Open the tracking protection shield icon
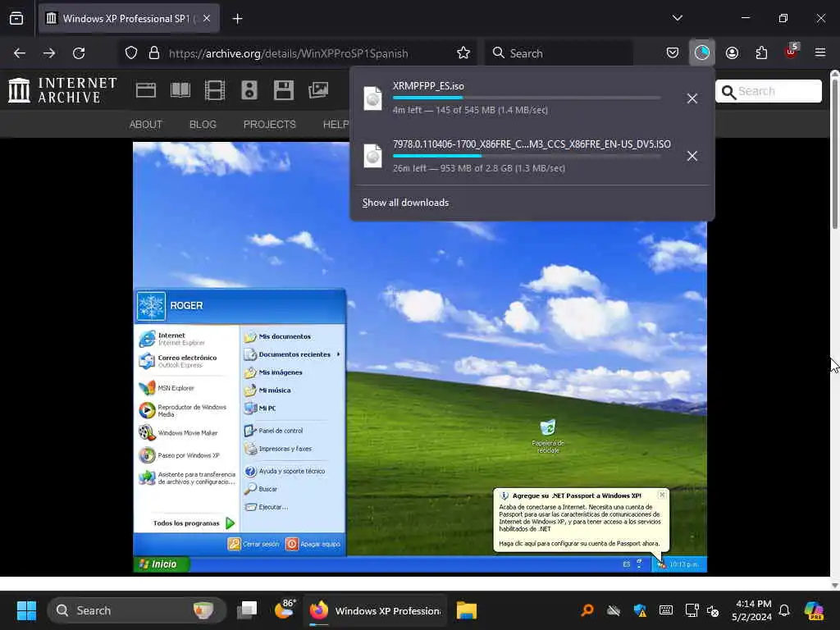This screenshot has height=630, width=840. pos(131,53)
